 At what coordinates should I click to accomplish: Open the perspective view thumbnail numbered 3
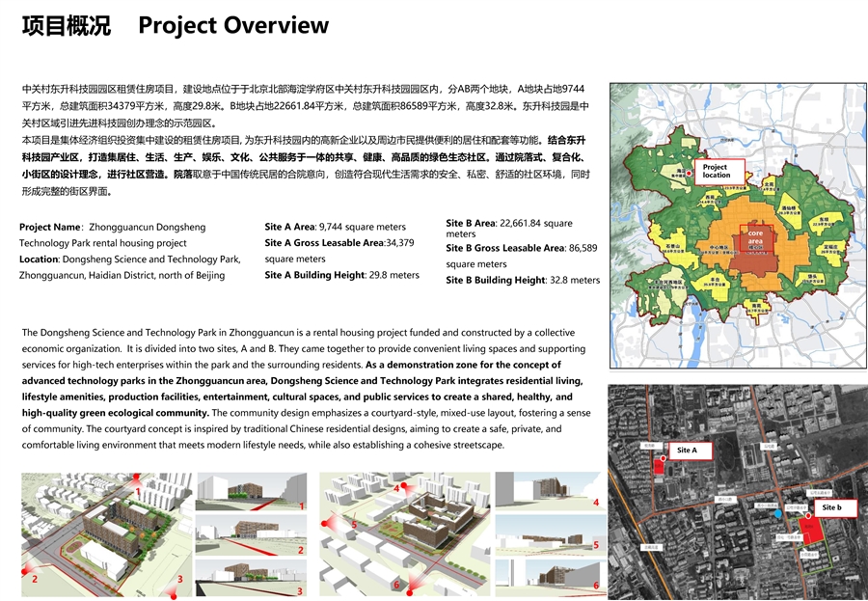point(252,578)
